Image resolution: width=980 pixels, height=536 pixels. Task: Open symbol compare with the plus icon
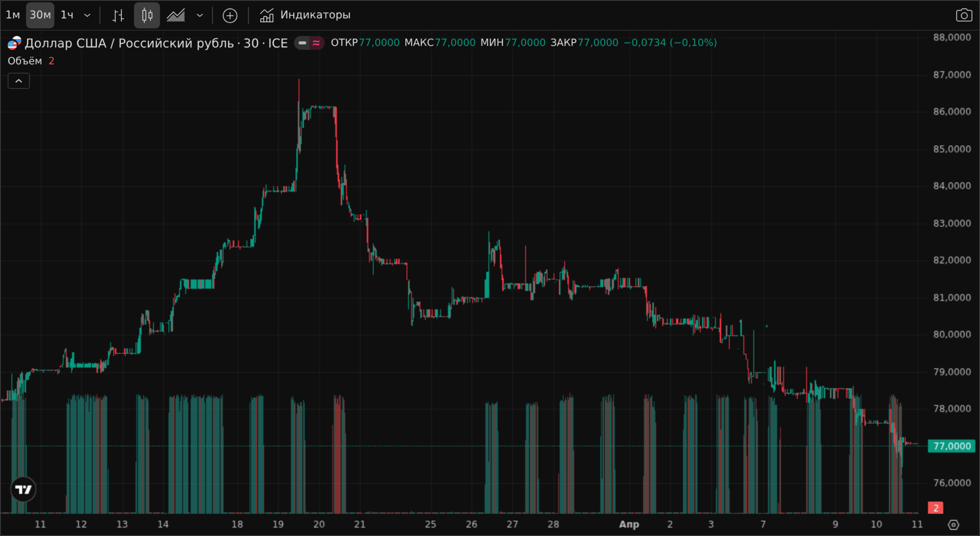click(230, 15)
